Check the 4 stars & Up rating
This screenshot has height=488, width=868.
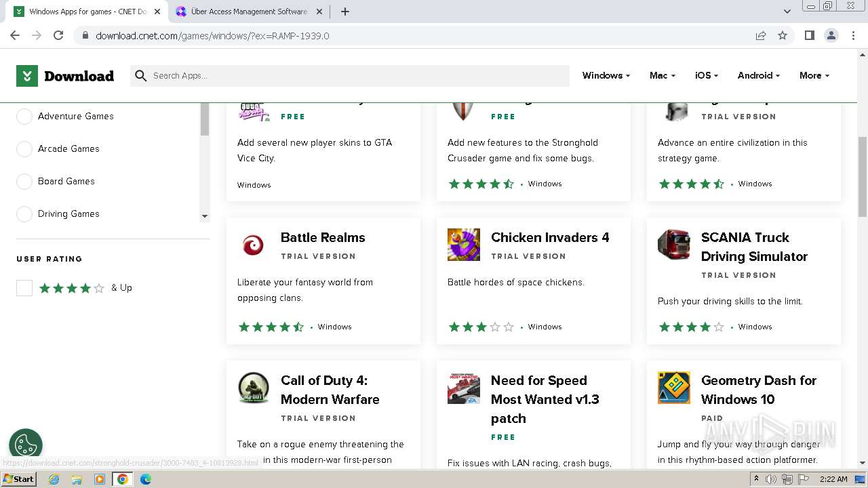(x=24, y=288)
